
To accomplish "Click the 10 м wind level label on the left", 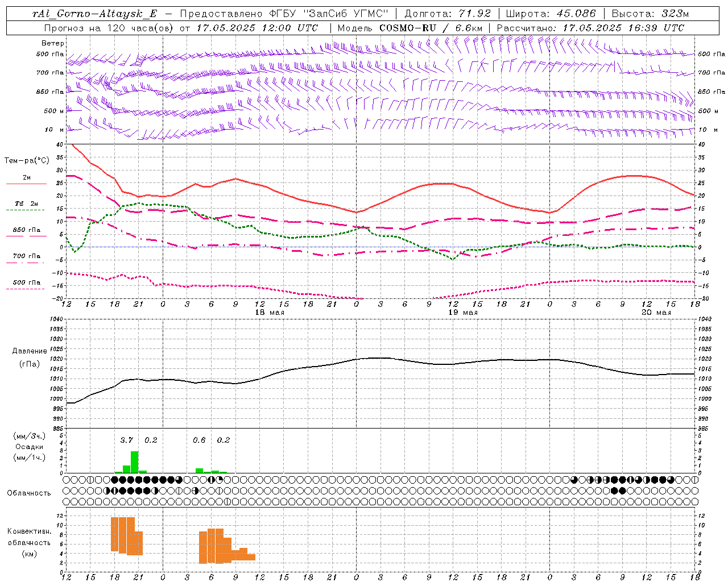I will pyautogui.click(x=55, y=130).
